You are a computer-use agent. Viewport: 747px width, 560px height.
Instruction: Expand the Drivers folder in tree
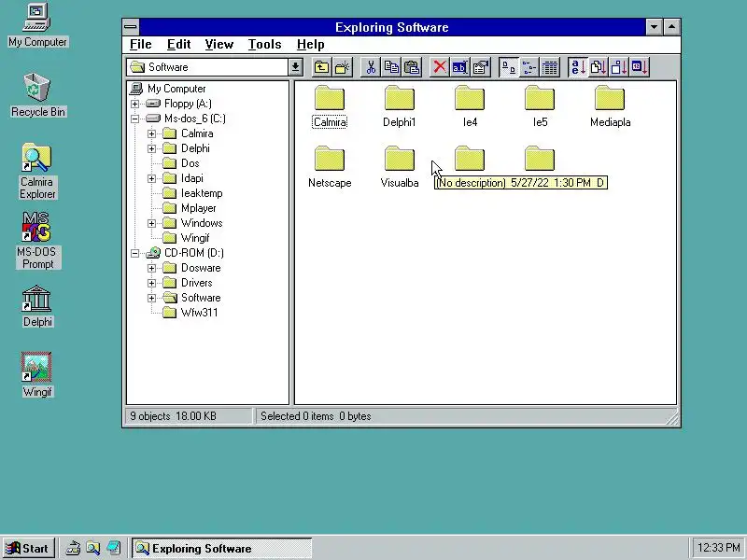(151, 283)
